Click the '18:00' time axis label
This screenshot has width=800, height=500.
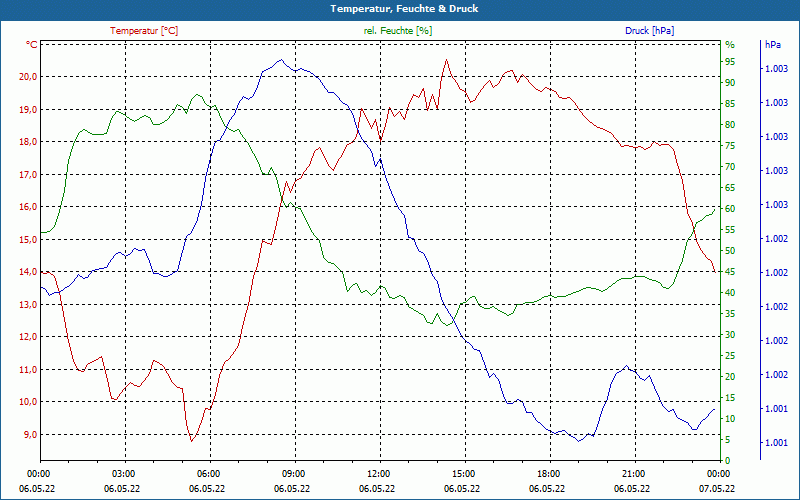click(548, 473)
